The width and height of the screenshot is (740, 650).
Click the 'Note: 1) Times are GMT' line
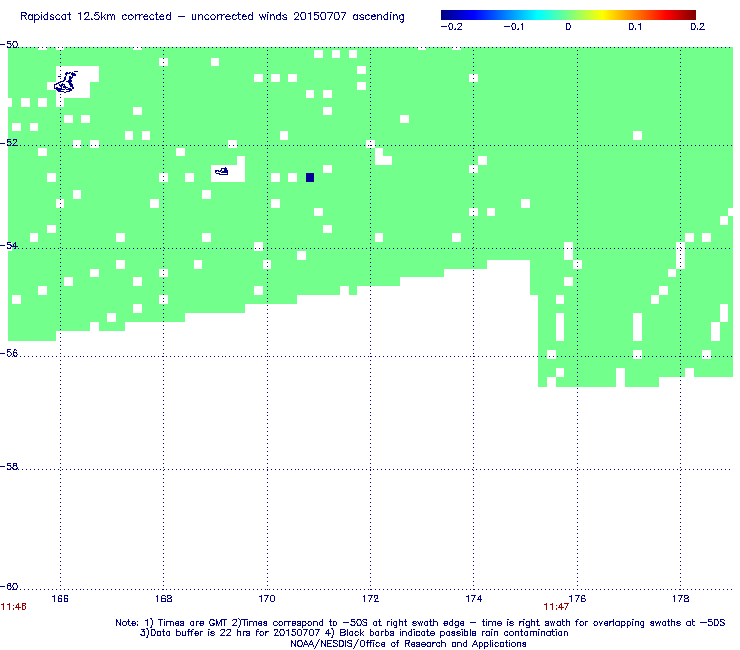pos(420,623)
